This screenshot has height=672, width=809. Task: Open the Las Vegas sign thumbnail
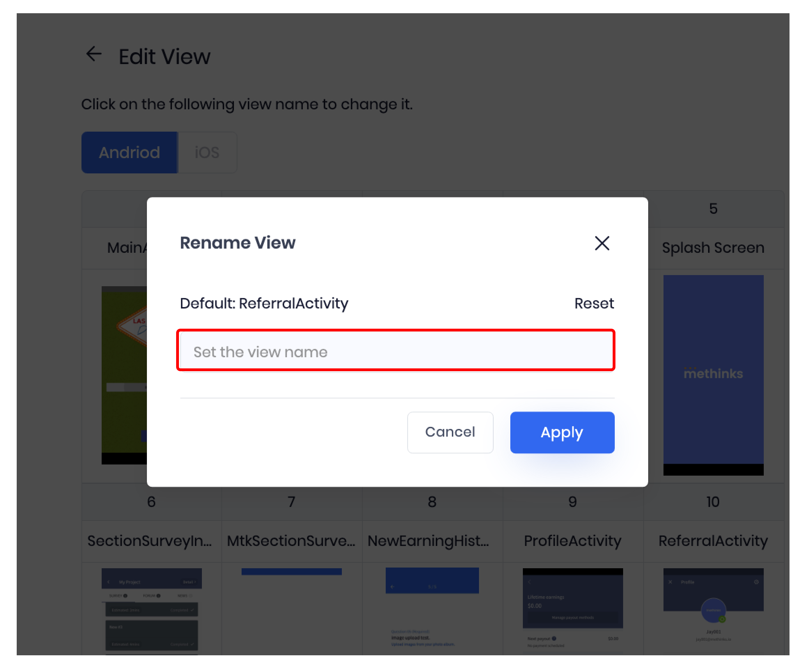click(x=124, y=374)
